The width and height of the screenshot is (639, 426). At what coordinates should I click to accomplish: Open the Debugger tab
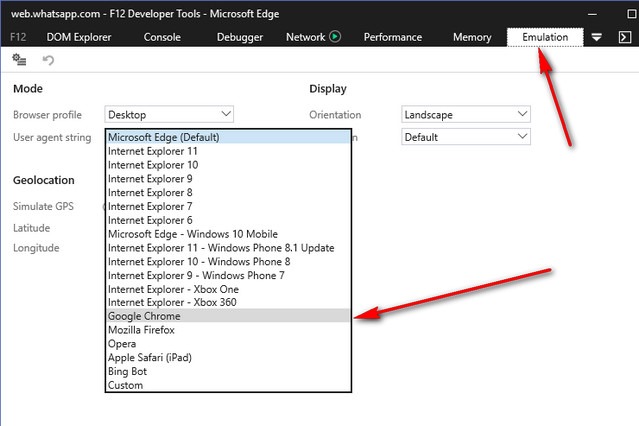[x=240, y=37]
